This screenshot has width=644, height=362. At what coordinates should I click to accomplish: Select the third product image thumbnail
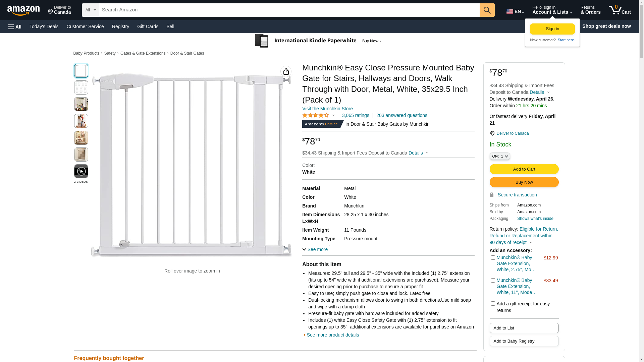point(81,104)
